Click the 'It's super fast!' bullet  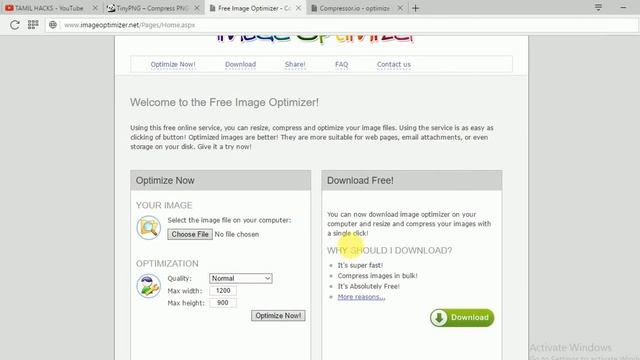(x=360, y=265)
